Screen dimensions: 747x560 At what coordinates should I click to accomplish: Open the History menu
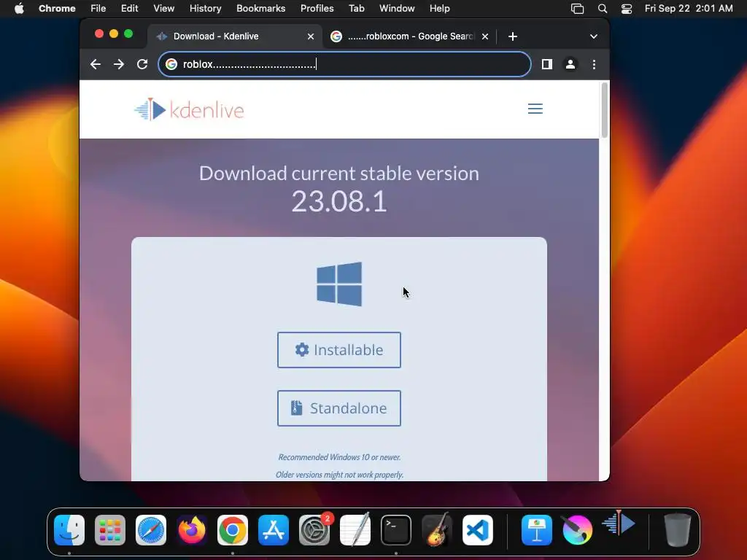point(205,9)
